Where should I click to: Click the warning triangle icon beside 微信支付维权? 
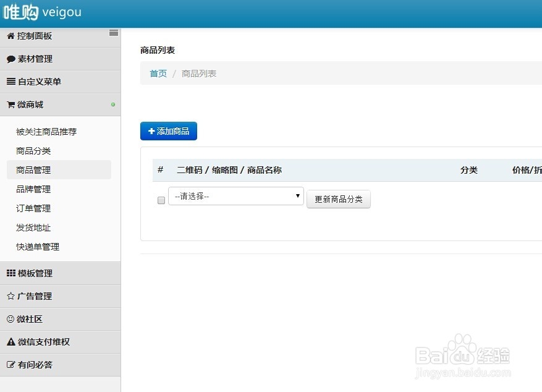click(11, 342)
